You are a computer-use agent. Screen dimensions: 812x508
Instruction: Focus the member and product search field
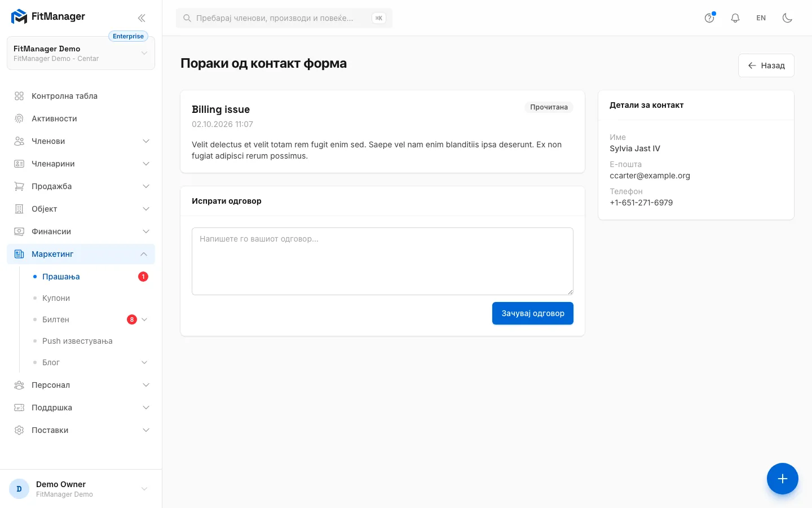(x=284, y=18)
